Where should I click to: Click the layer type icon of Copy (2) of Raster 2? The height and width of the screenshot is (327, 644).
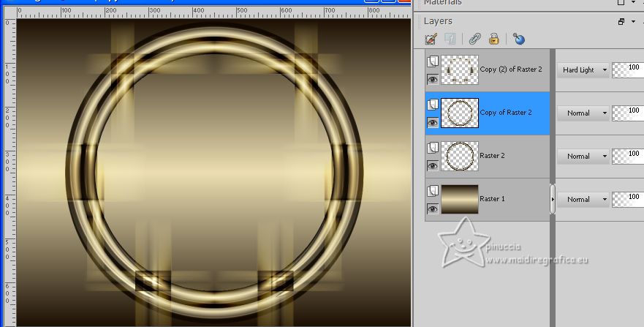[x=433, y=61]
